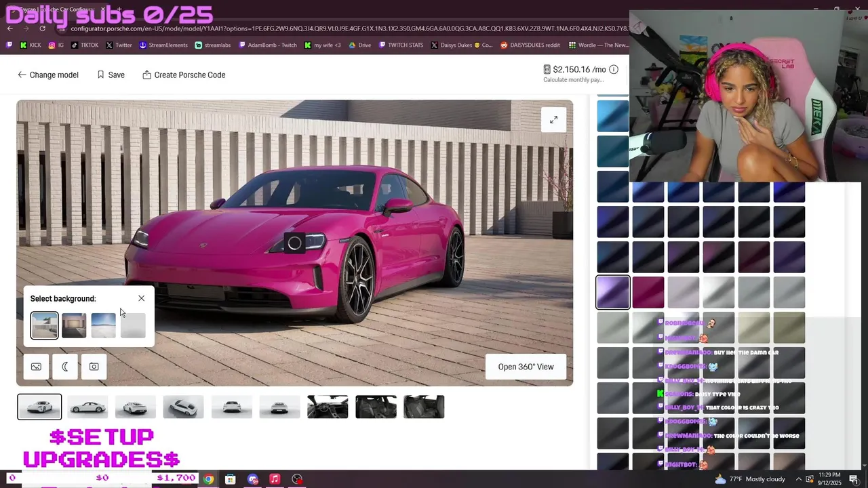Click Calculate monthly payment link

pos(573,80)
